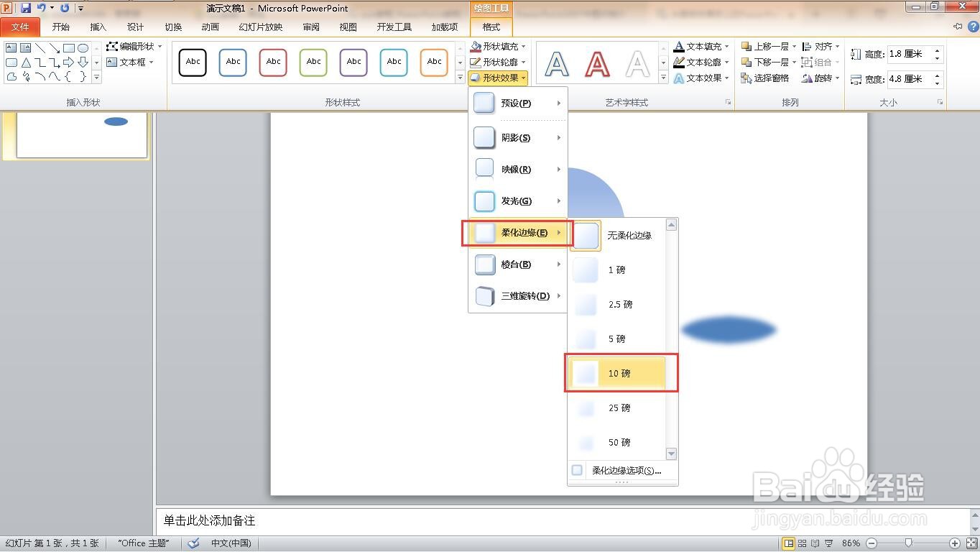Open the Align (对齐) dropdown
Image resolution: width=980 pixels, height=552 pixels.
[821, 46]
